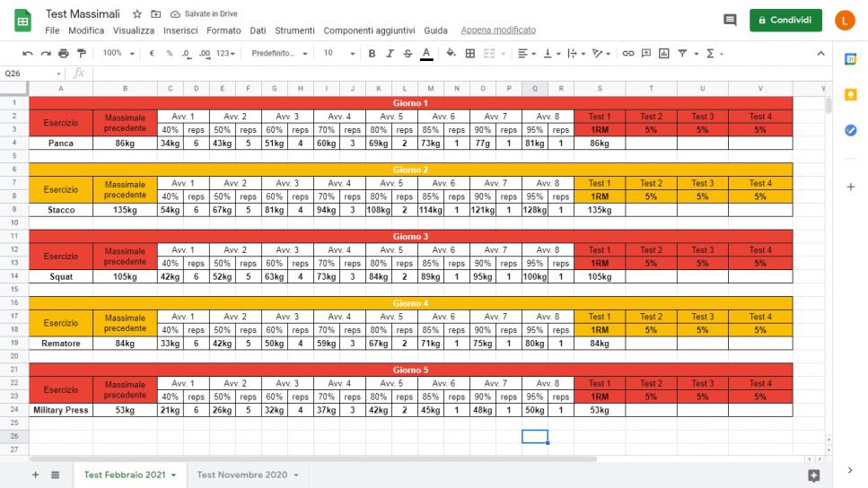This screenshot has width=868, height=488.
Task: Click the insert link icon
Action: click(x=627, y=54)
